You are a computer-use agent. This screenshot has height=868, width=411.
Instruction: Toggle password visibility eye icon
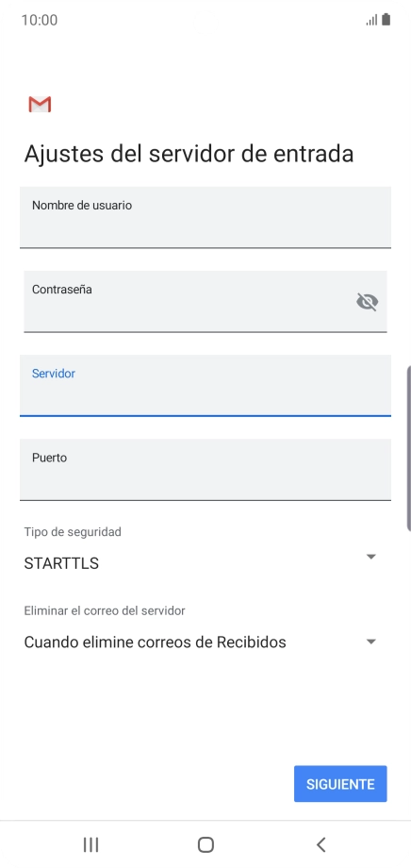click(368, 302)
